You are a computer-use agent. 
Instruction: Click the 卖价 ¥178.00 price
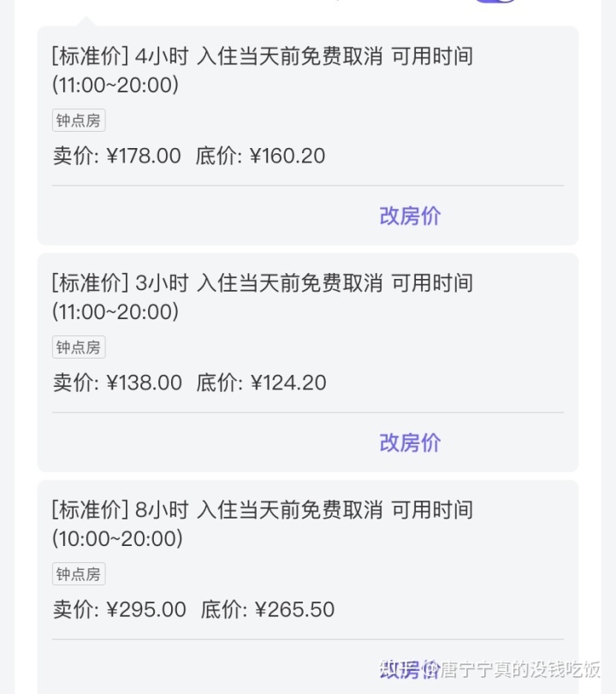[x=117, y=156]
